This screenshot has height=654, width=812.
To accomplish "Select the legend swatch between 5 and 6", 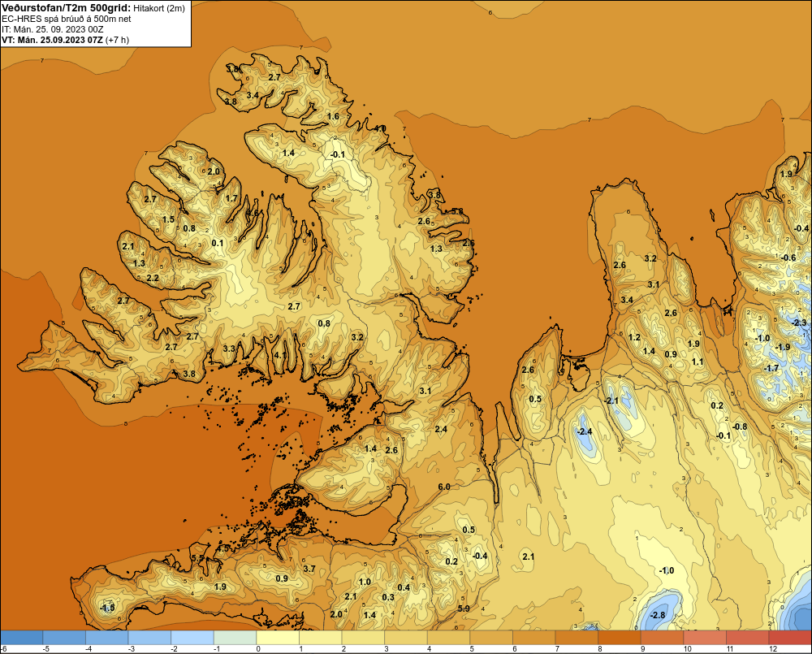I will coord(491,638).
